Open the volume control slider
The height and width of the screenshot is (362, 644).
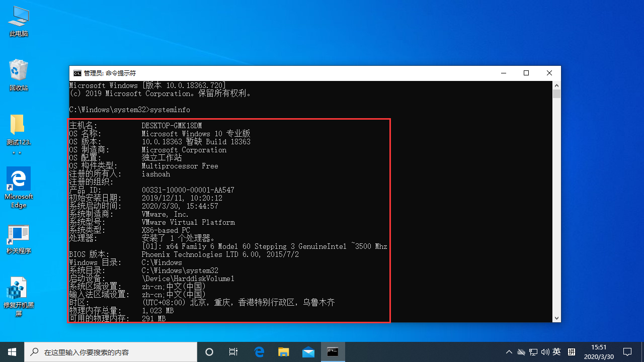545,352
